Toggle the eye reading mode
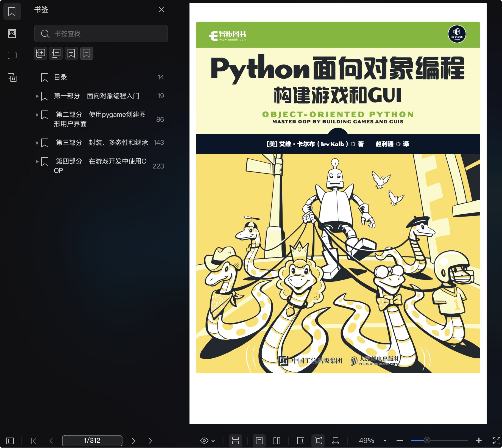502x448 pixels. click(x=204, y=441)
